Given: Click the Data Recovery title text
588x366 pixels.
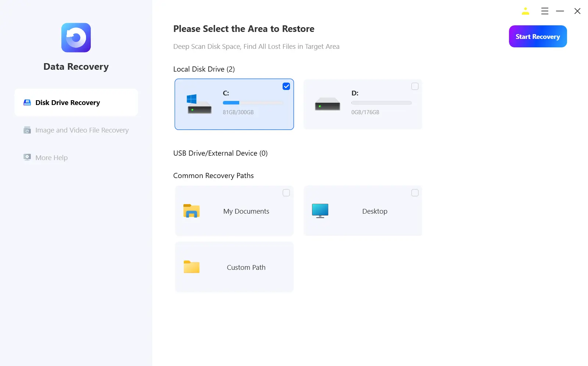Looking at the screenshot, I should tap(76, 66).
